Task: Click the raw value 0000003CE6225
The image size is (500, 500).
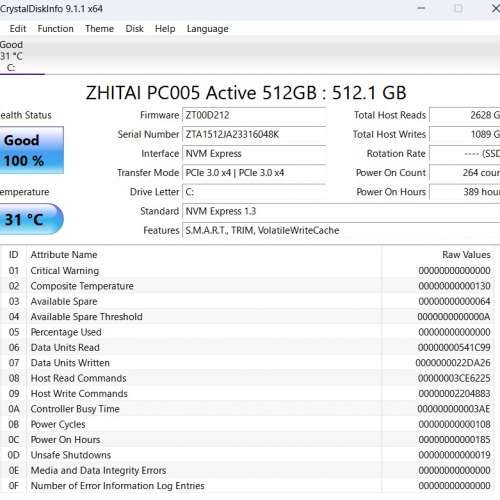Action: tap(454, 378)
